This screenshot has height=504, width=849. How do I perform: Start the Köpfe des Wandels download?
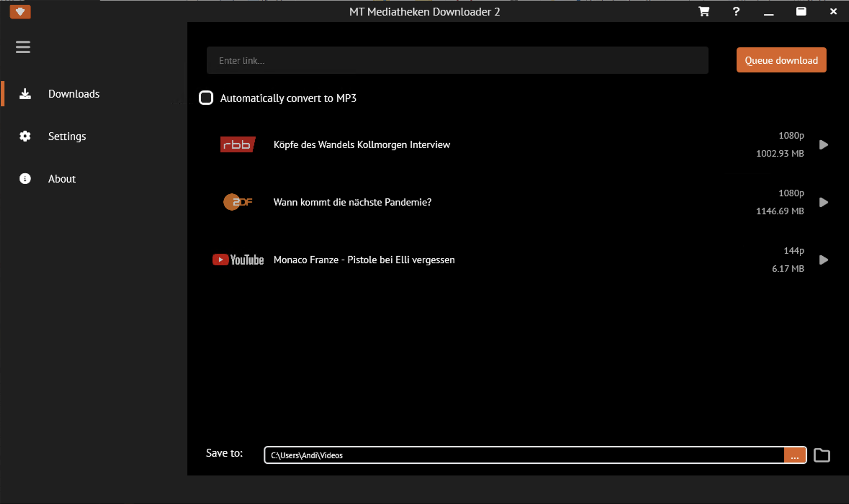pos(823,145)
